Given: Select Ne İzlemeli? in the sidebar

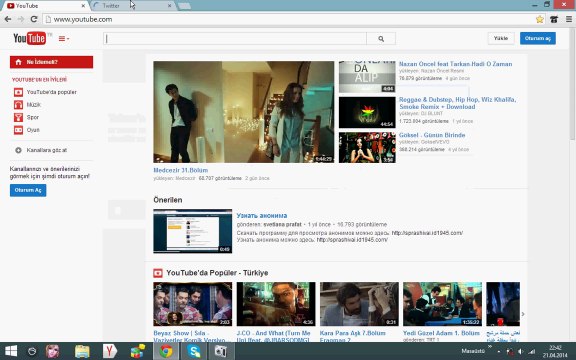Looking at the screenshot, I should (51, 62).
